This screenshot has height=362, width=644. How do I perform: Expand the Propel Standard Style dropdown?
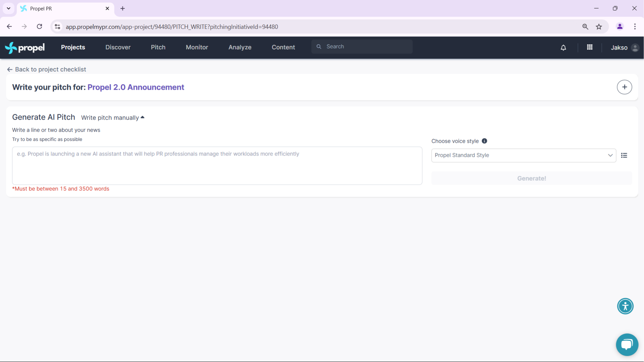[x=524, y=156]
